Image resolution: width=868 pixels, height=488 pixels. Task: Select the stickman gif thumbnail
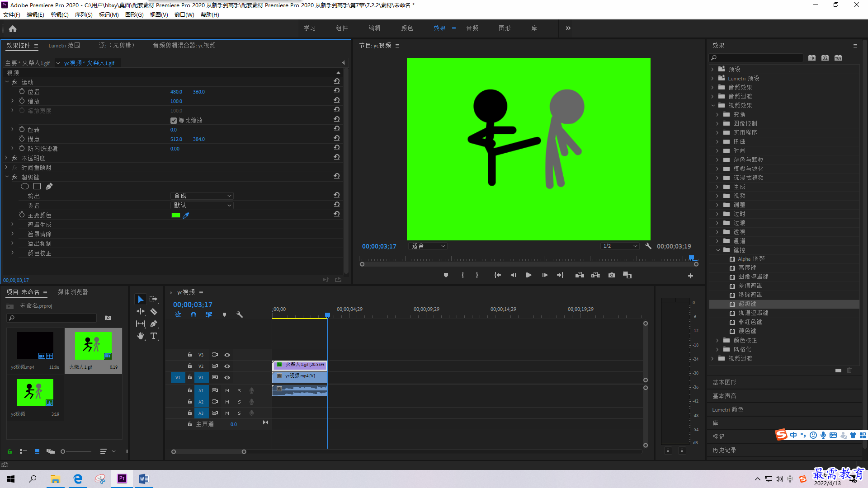coord(93,346)
